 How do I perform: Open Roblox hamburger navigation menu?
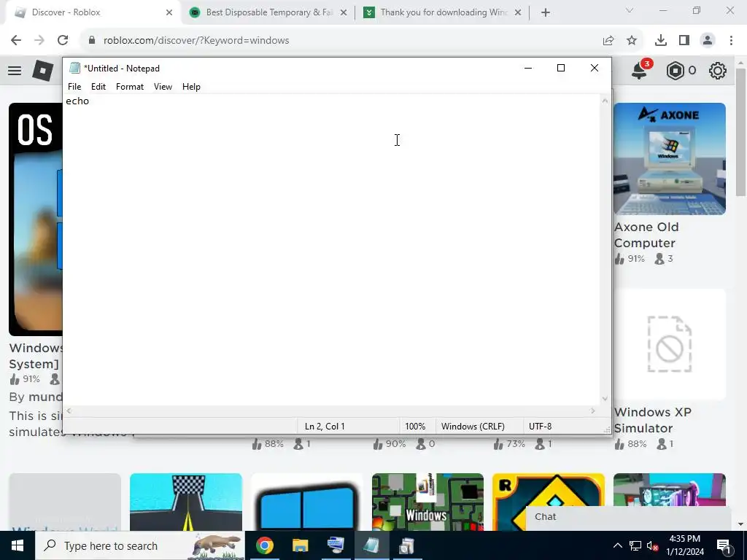point(15,71)
